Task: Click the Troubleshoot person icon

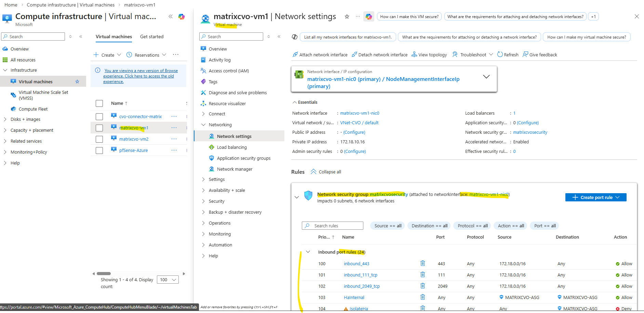Action: tap(455, 55)
